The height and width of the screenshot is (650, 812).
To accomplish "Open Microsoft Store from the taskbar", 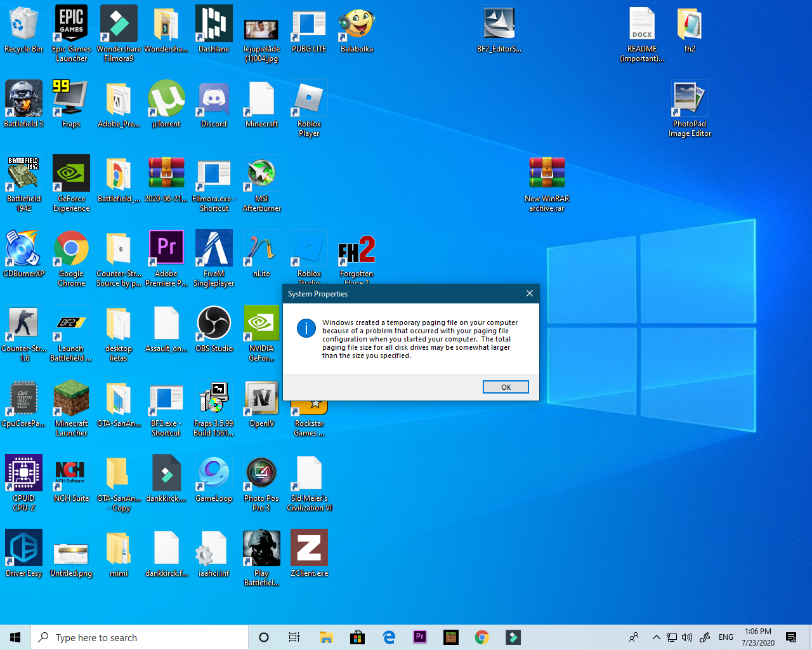I will coord(357,637).
